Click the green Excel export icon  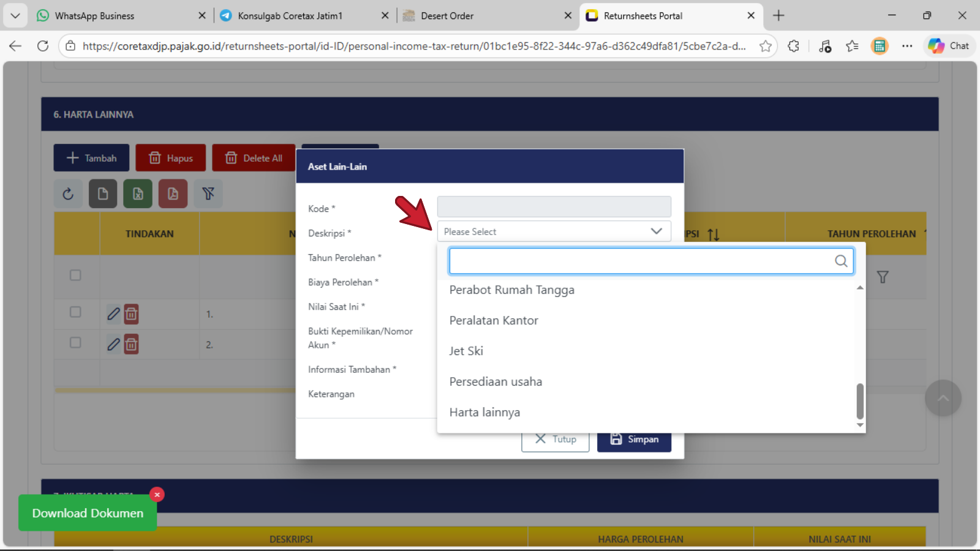click(x=138, y=194)
